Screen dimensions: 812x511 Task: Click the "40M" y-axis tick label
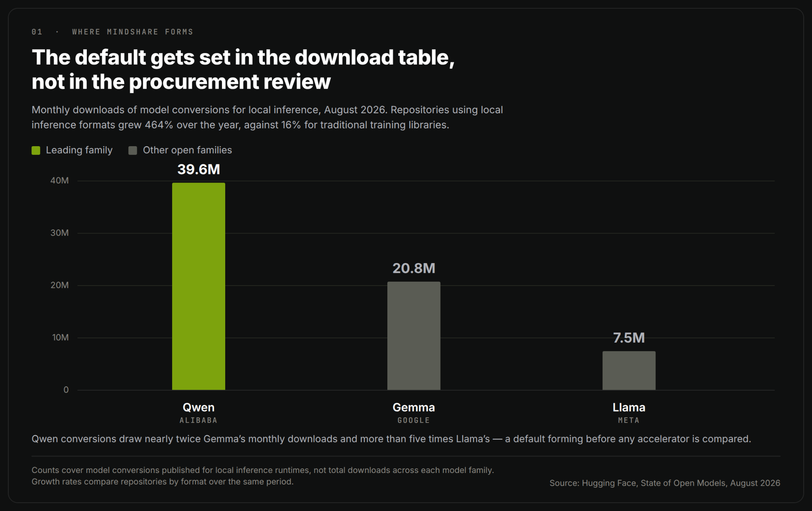click(x=59, y=181)
